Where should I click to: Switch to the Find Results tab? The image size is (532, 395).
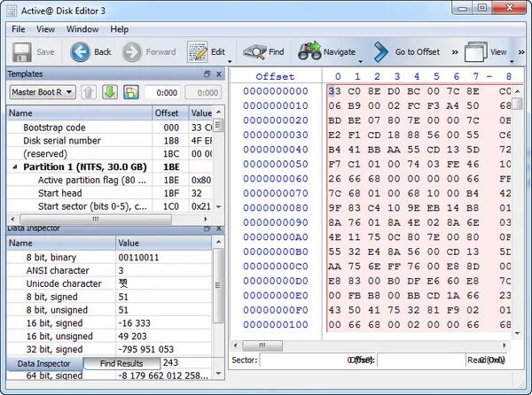(x=121, y=363)
